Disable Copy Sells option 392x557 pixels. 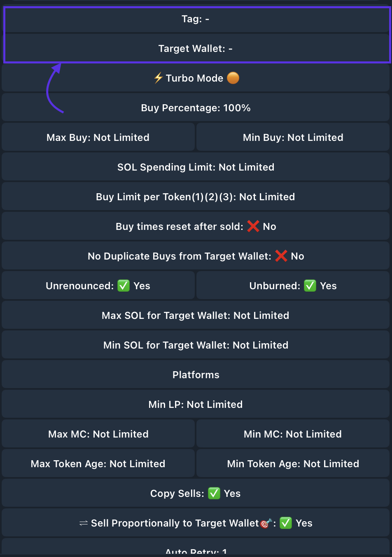[x=196, y=494]
